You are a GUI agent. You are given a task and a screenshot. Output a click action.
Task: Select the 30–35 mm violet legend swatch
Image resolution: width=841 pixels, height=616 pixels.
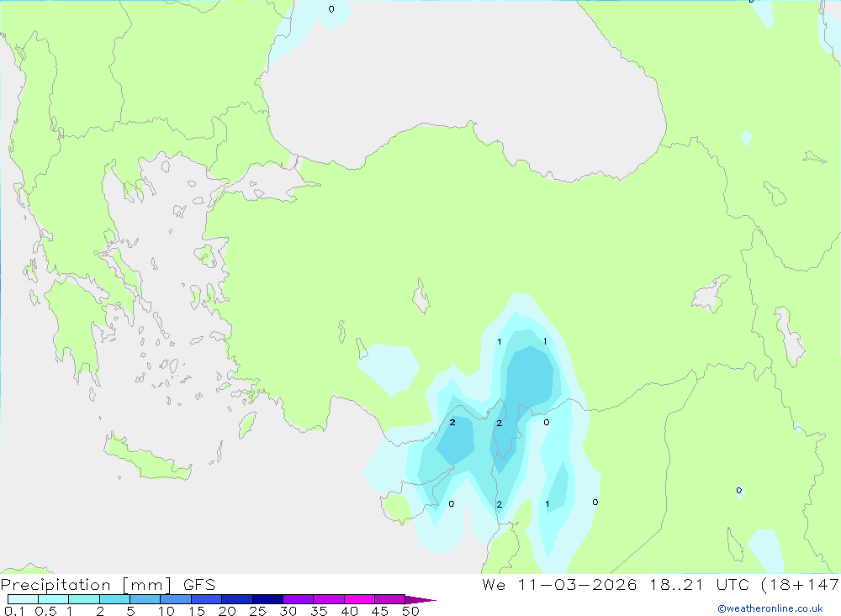click(x=299, y=599)
